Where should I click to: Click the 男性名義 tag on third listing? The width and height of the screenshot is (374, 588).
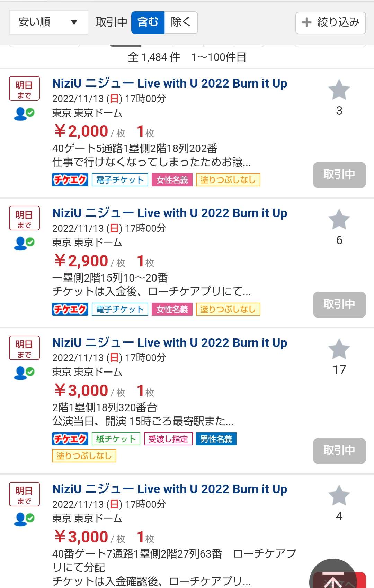(x=216, y=439)
